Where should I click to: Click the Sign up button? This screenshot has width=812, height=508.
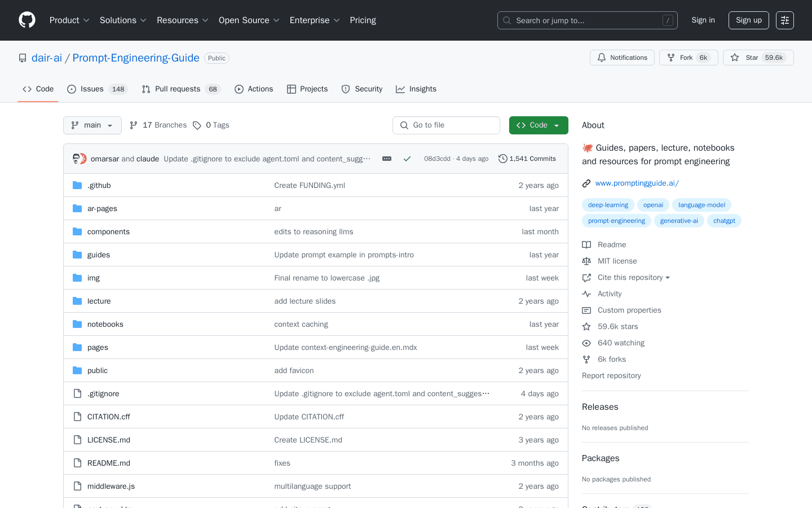coord(748,20)
